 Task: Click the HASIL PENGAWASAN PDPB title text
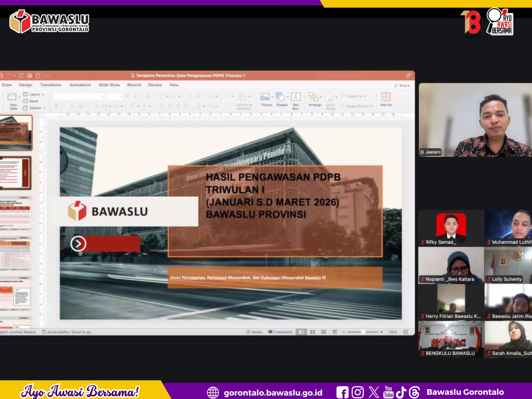click(x=273, y=196)
